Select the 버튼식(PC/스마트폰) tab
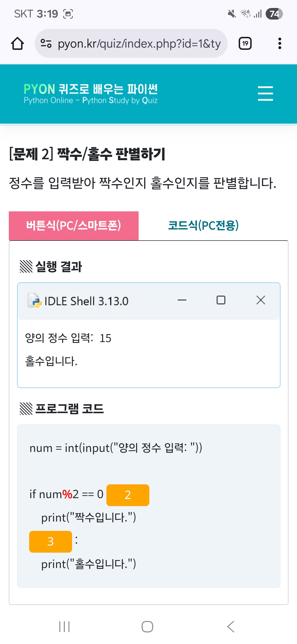Screen dimensions: 297x644 point(74,226)
